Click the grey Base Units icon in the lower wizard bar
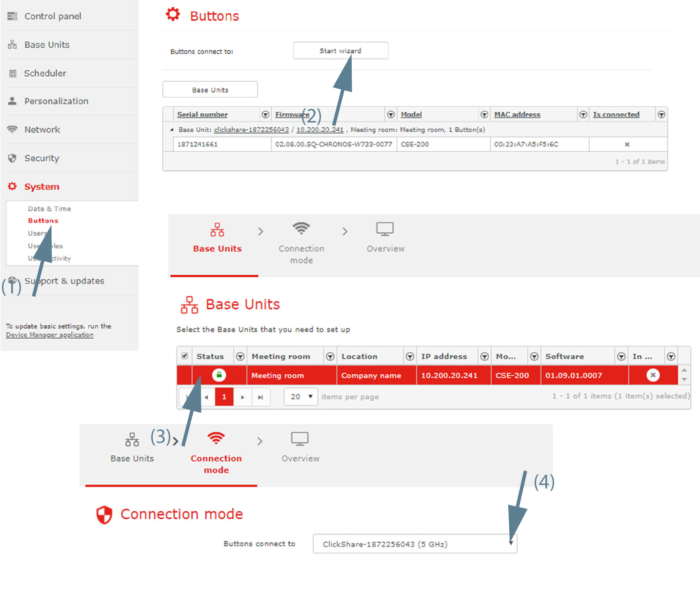 (x=132, y=439)
